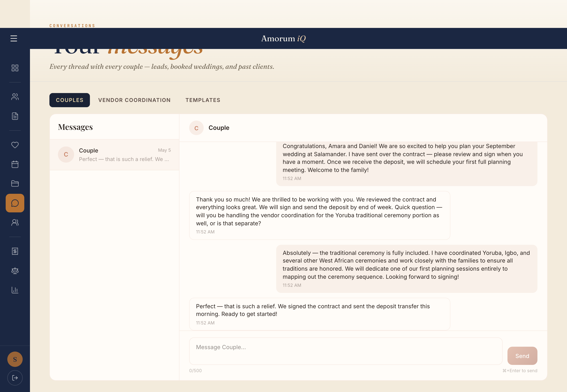Image resolution: width=567 pixels, height=392 pixels.
Task: Open the calendar icon in sidebar
Action: tap(15, 164)
